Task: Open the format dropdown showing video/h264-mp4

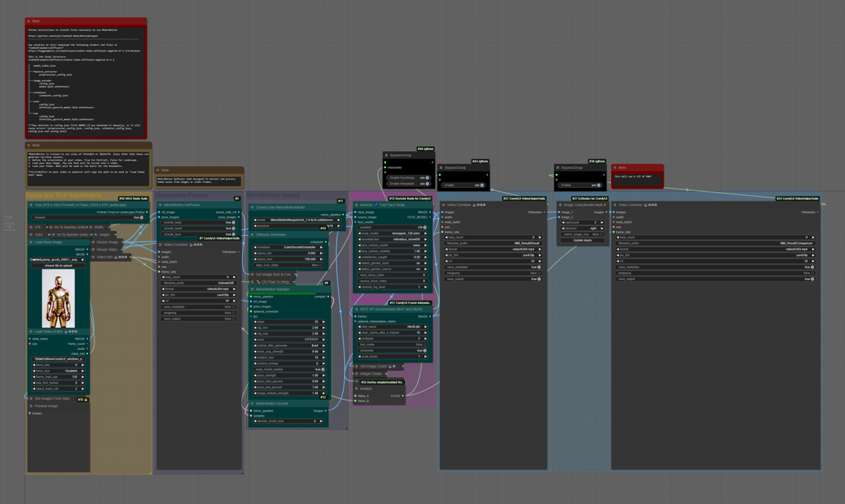Action: 492,249
